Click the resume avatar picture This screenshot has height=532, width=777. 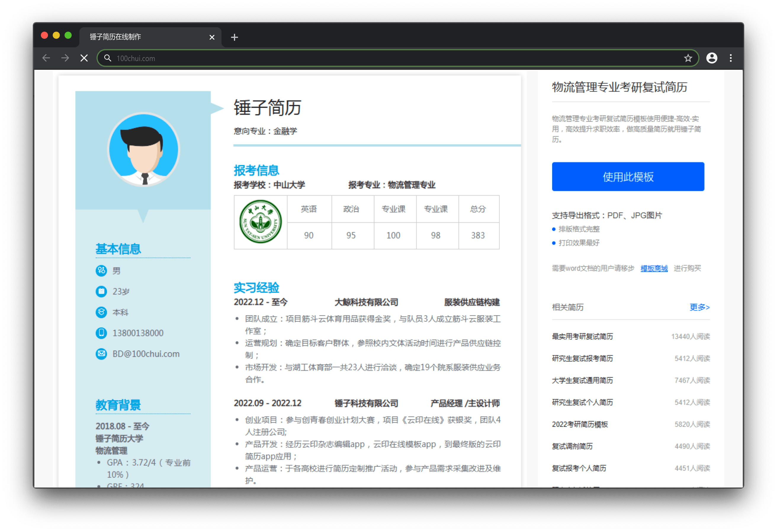(144, 149)
